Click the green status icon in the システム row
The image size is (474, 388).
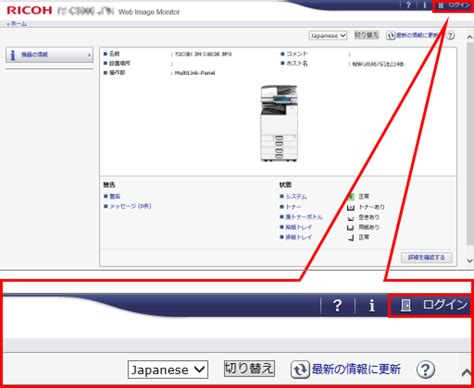pos(351,197)
